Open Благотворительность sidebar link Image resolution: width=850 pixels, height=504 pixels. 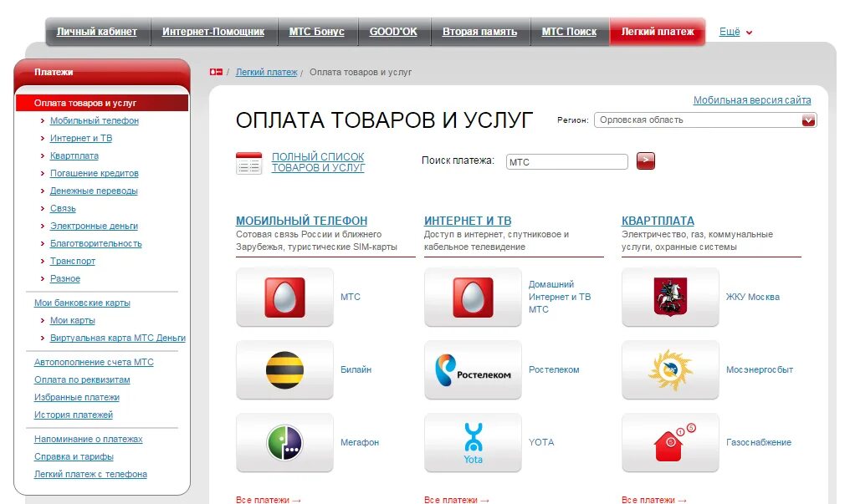click(96, 243)
